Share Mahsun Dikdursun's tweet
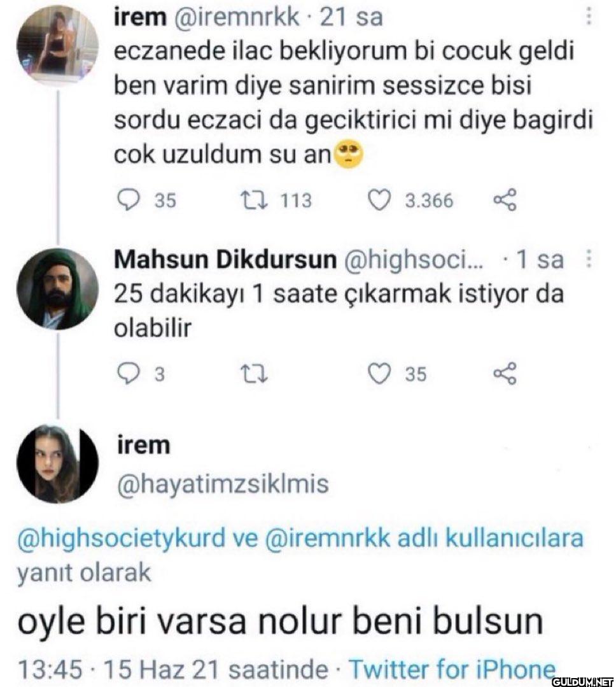616x687 pixels. click(x=505, y=374)
